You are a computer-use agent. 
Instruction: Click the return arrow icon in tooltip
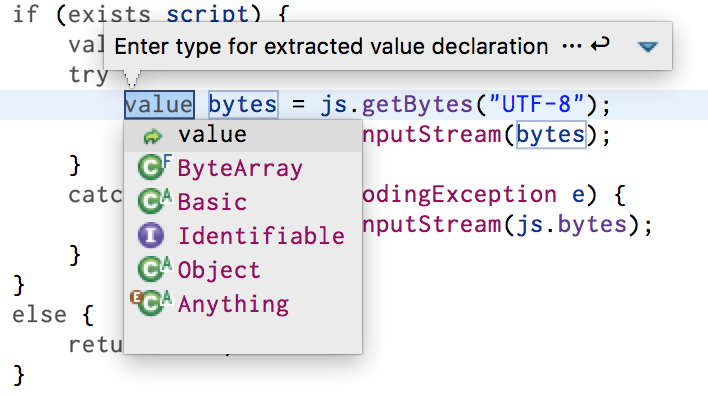601,45
